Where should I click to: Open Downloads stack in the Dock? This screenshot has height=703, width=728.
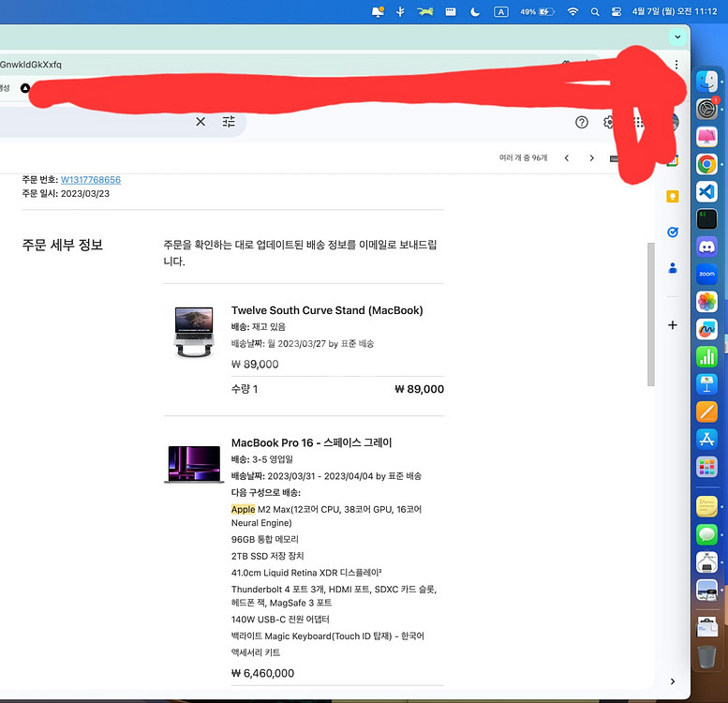point(706,628)
